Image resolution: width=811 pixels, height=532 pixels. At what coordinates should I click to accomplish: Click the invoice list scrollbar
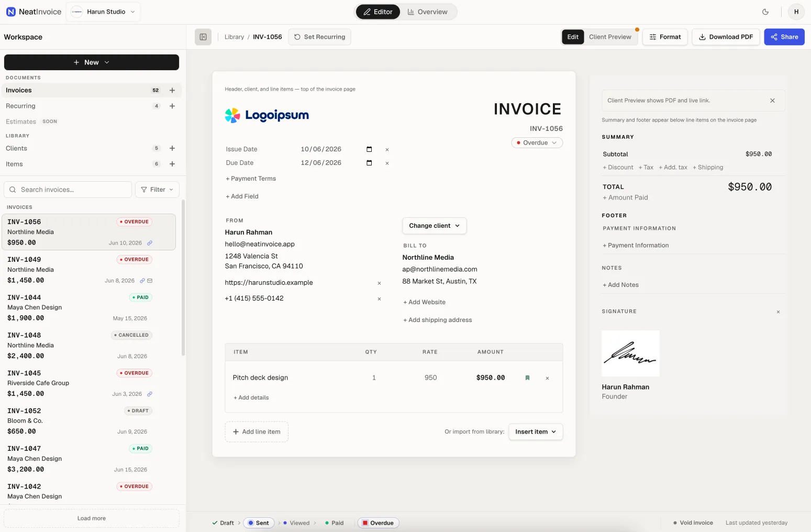pyautogui.click(x=183, y=278)
